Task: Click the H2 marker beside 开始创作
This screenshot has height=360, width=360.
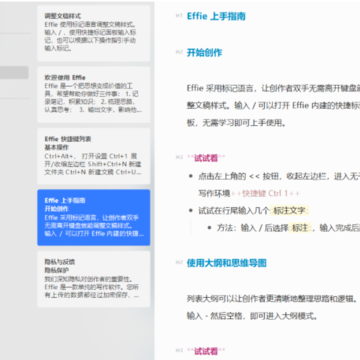Action: click(179, 52)
